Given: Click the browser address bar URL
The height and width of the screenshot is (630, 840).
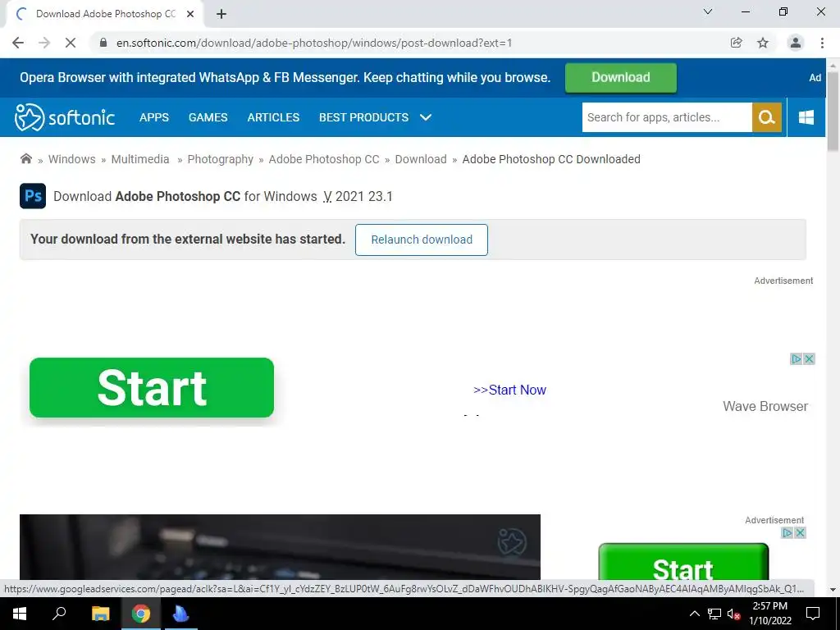Looking at the screenshot, I should point(314,43).
